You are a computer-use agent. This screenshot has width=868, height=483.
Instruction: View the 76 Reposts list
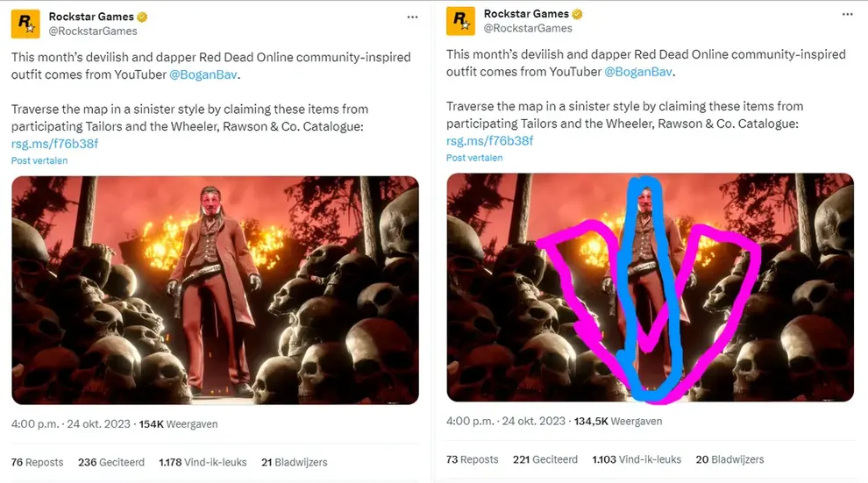37,462
